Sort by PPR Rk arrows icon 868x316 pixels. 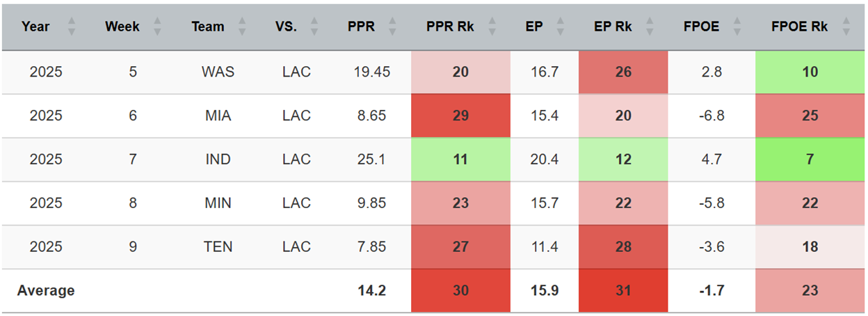[x=492, y=26]
